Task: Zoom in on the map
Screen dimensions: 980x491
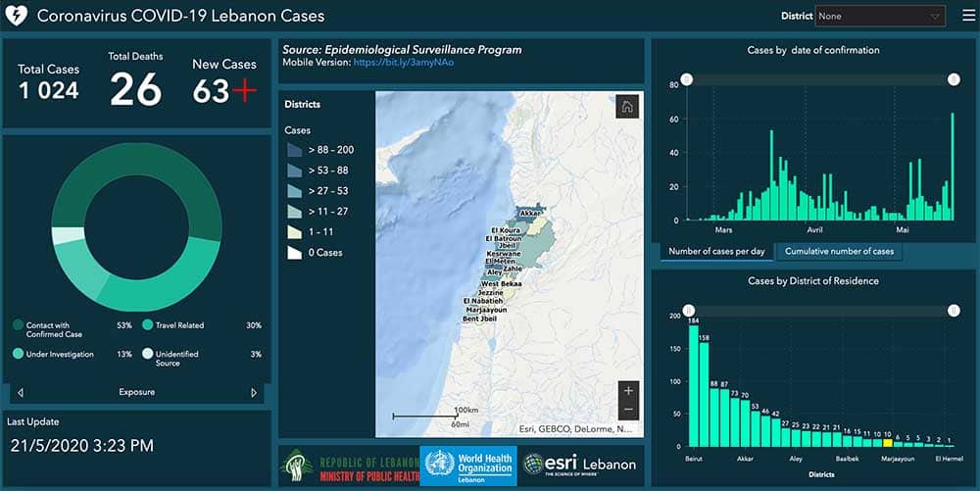Action: point(628,390)
